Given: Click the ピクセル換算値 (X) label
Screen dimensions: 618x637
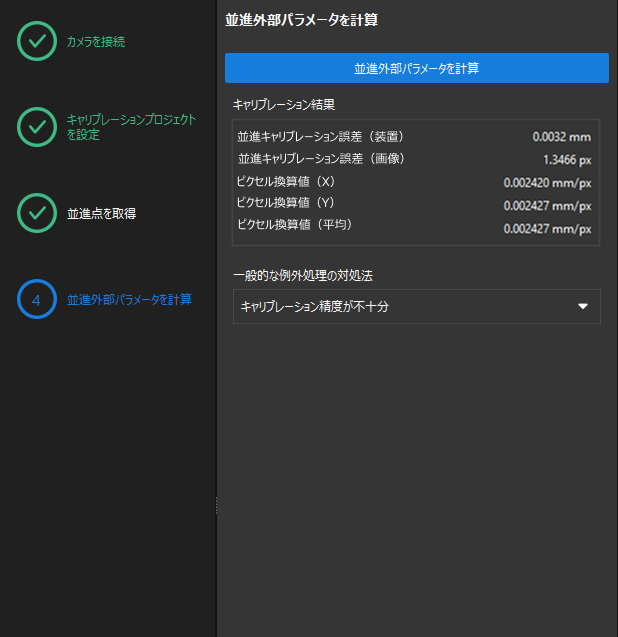Looking at the screenshot, I should [286, 181].
